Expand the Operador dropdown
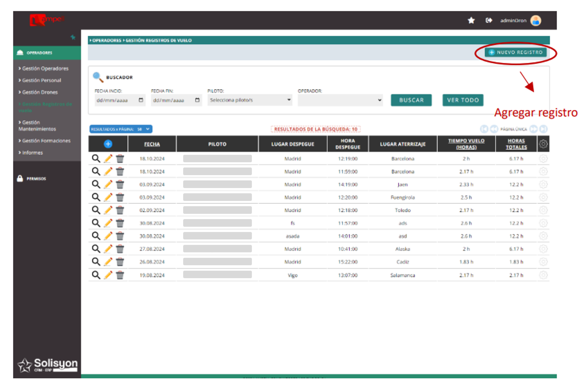 [x=340, y=100]
